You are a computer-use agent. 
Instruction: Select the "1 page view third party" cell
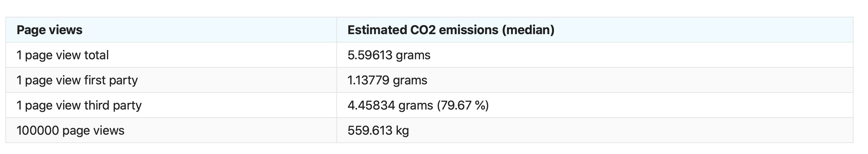tap(79, 105)
